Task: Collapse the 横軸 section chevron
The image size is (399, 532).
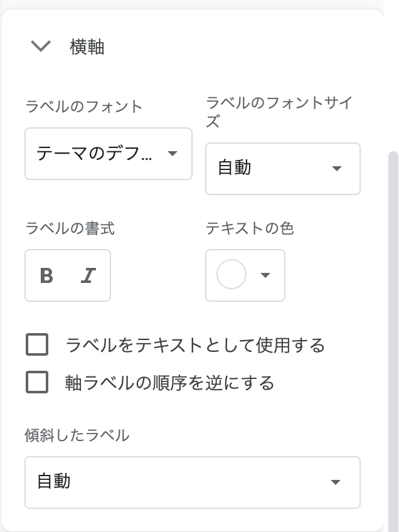Action: (x=41, y=46)
